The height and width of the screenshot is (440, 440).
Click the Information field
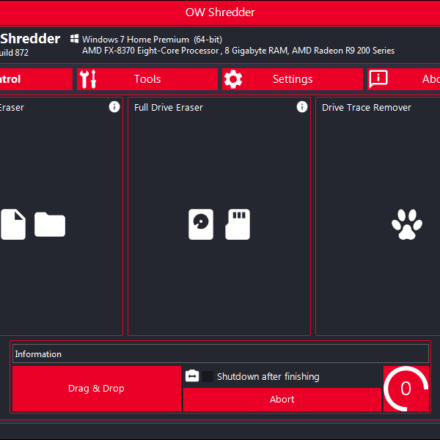[x=220, y=354]
